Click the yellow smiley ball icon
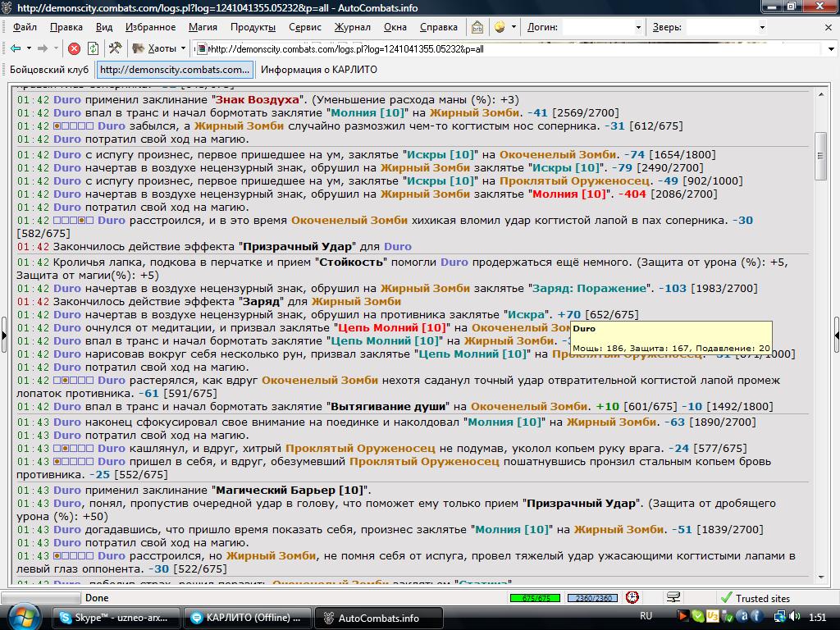This screenshot has height=630, width=840. click(x=500, y=27)
